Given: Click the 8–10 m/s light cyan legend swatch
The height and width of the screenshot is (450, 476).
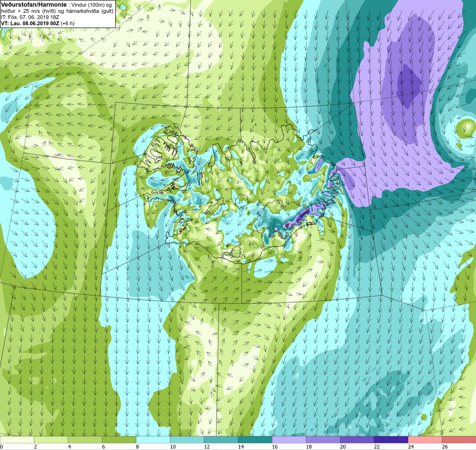Looking at the screenshot, I should (x=153, y=440).
